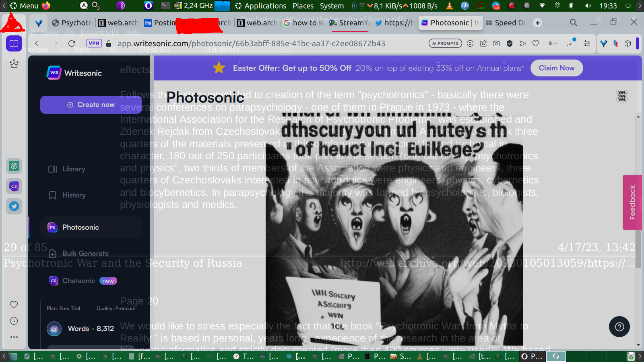This screenshot has height=362, width=644.
Task: Open the shield privacy protection icon
Action: (510, 43)
